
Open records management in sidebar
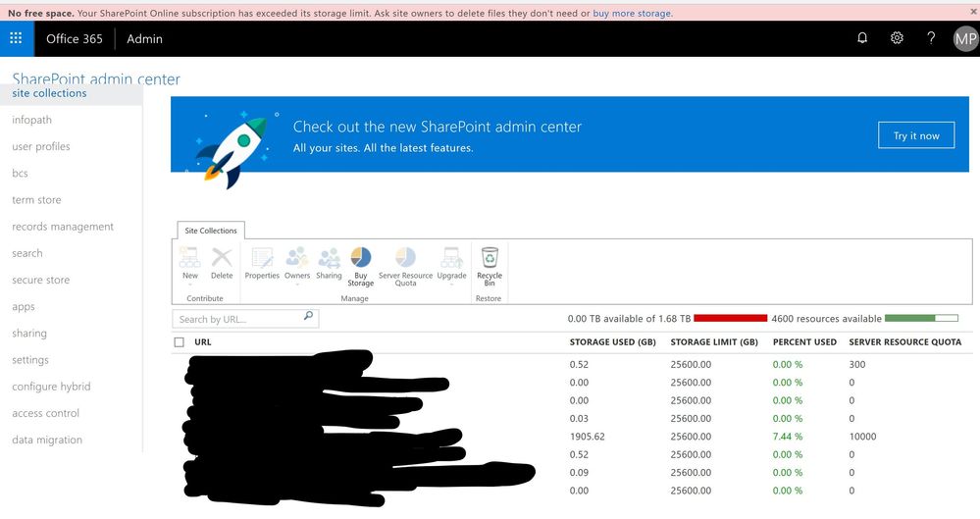pyautogui.click(x=63, y=227)
